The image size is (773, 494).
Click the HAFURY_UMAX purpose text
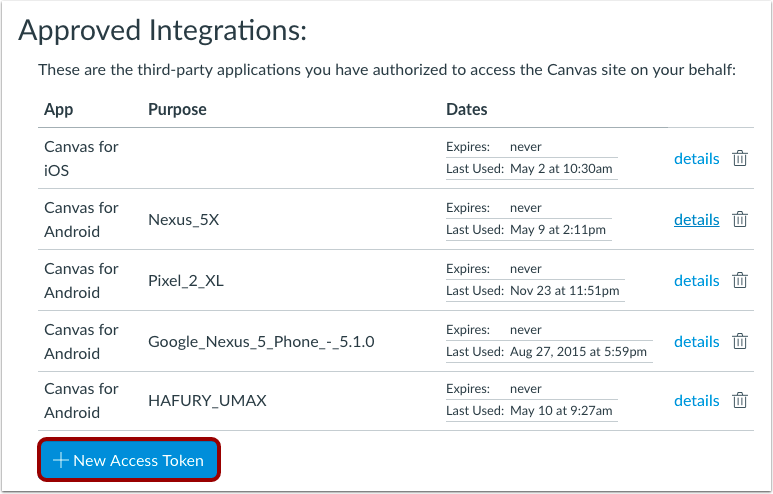[207, 400]
